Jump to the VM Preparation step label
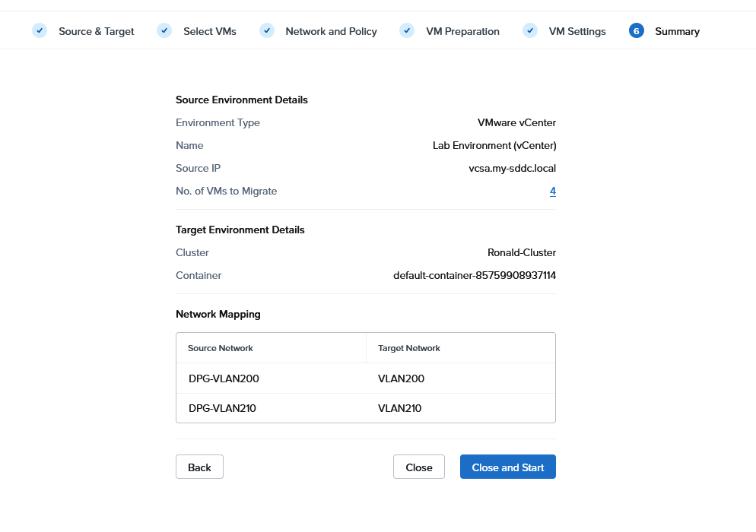The width and height of the screenshot is (756, 532). (x=462, y=31)
